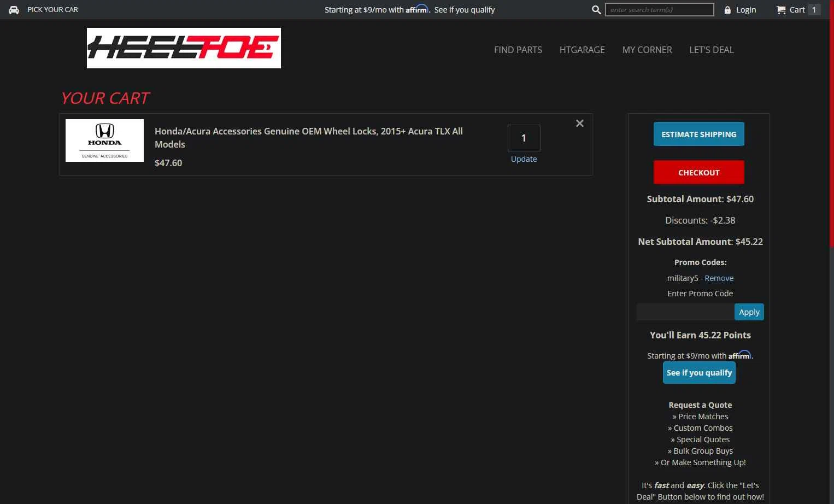Click See if you qualify in top banner
Image resolution: width=834 pixels, height=504 pixels.
[x=465, y=10]
